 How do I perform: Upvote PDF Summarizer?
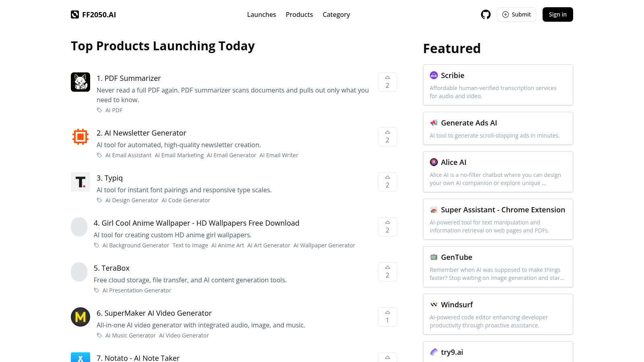[388, 82]
